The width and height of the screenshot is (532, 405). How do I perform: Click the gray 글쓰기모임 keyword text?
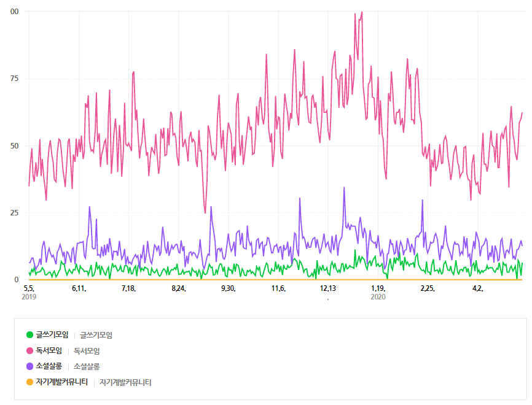click(x=96, y=335)
